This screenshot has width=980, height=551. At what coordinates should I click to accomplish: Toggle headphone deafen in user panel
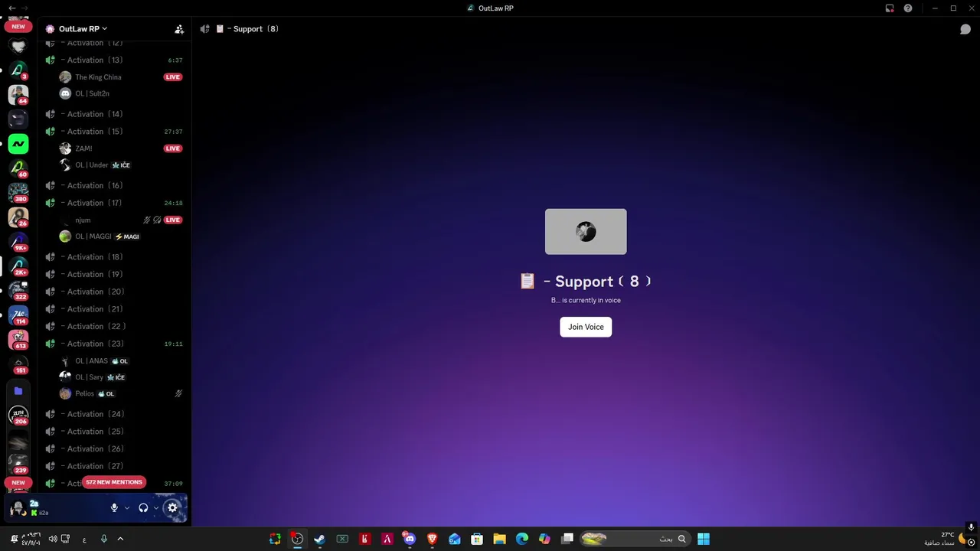pyautogui.click(x=143, y=507)
